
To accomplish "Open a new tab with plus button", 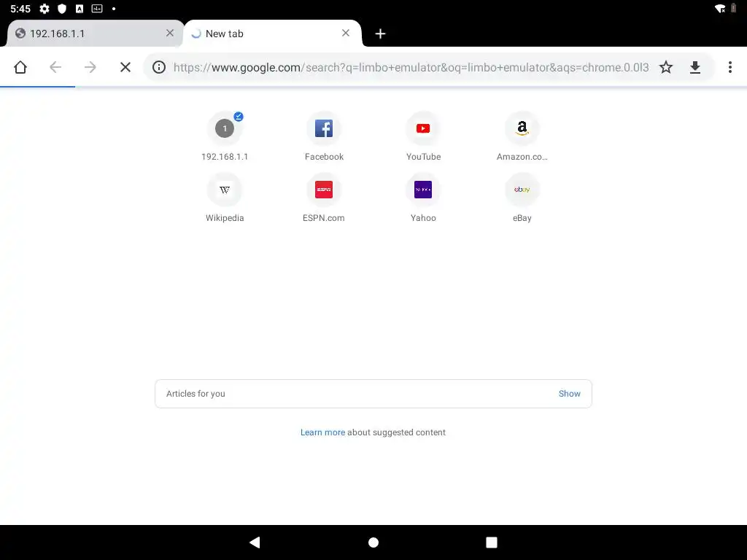I will click(380, 34).
